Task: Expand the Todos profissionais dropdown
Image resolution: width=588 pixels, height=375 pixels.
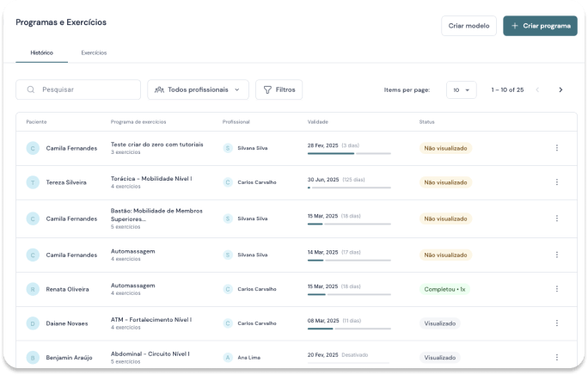Action: pyautogui.click(x=198, y=89)
